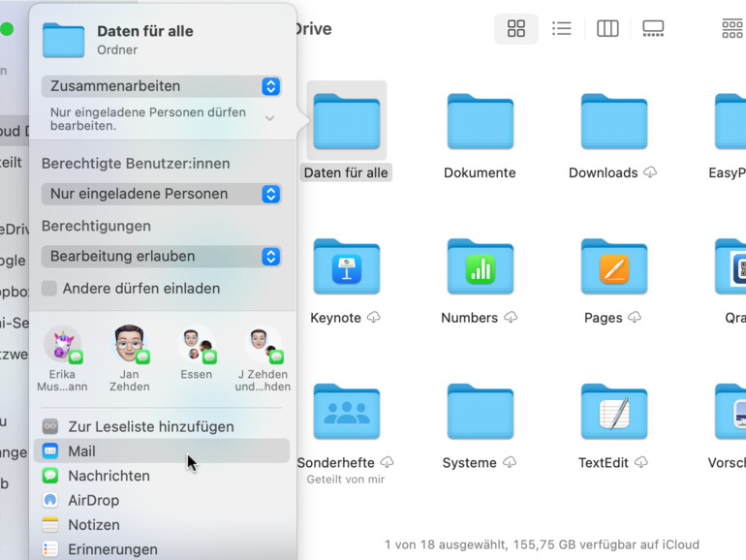Choose Nachrichten sharing option
Screen dimensions: 746x560
[162, 476]
